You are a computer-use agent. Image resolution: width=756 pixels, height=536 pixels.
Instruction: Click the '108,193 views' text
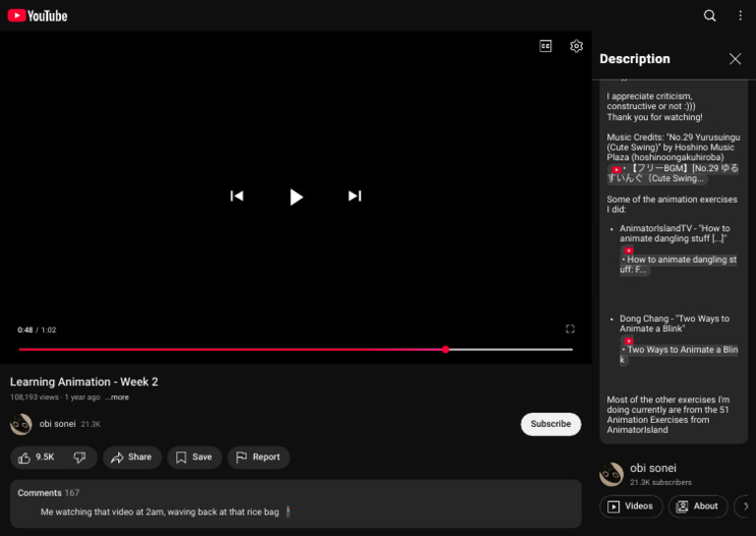tap(34, 397)
